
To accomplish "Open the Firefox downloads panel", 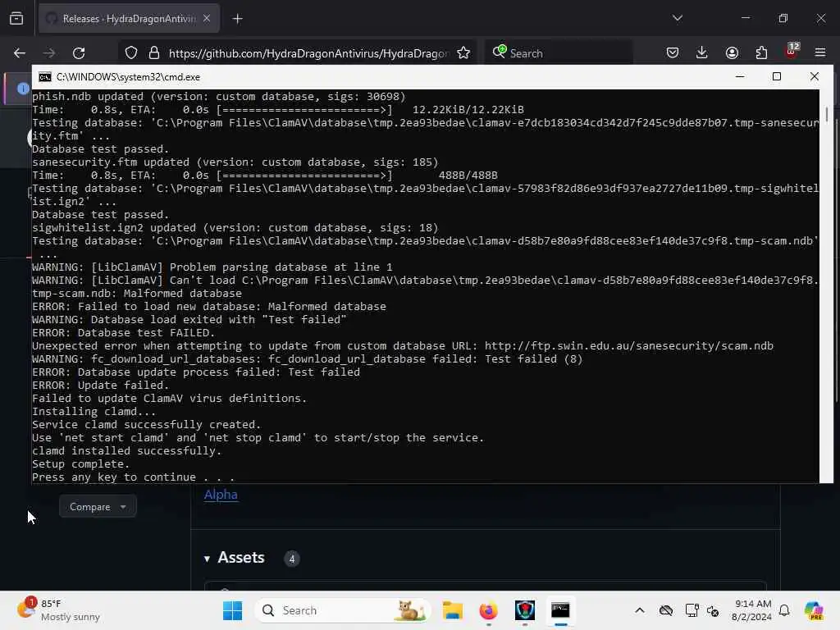I will click(702, 52).
